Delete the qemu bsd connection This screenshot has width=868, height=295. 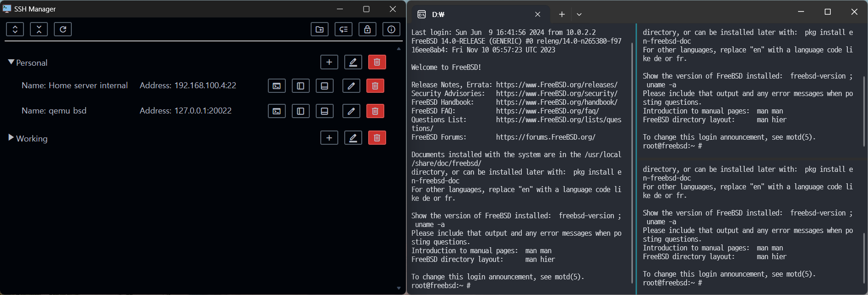tap(375, 111)
